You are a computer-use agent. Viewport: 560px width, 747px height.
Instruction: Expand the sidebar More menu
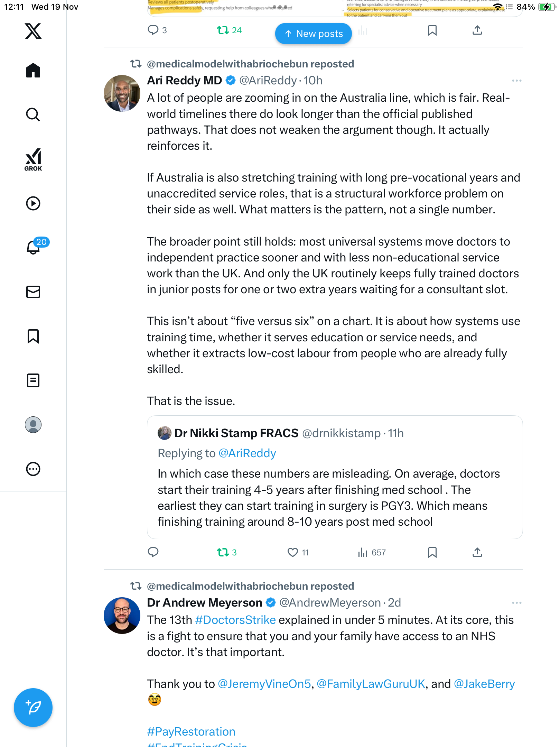point(33,469)
